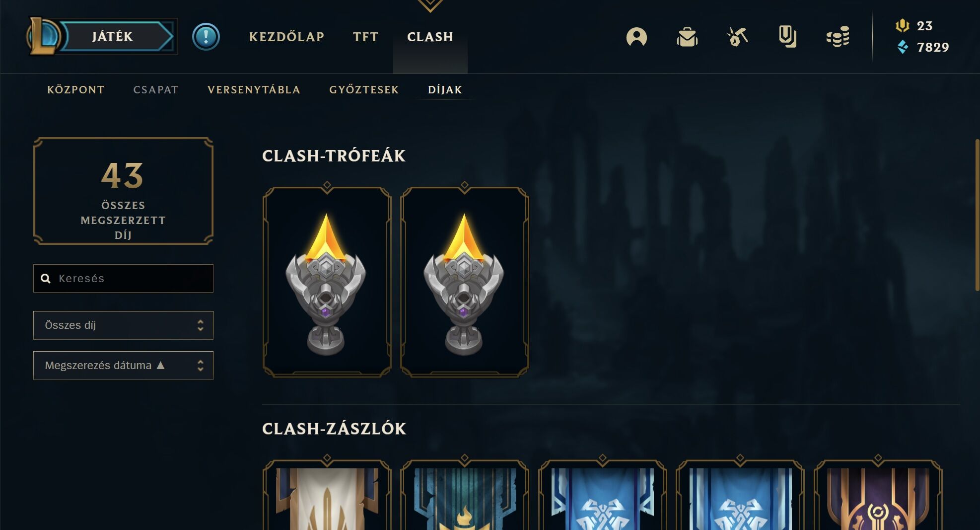Select the first Clash trophy card

pyautogui.click(x=327, y=282)
